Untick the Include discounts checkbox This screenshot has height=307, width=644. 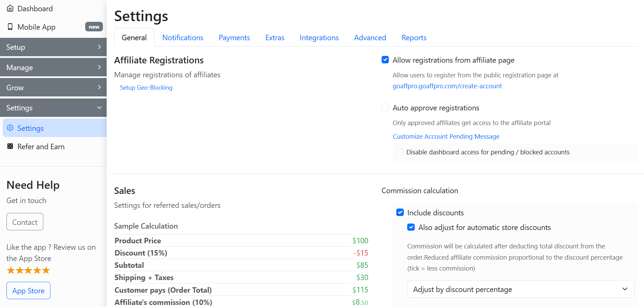pyautogui.click(x=400, y=213)
